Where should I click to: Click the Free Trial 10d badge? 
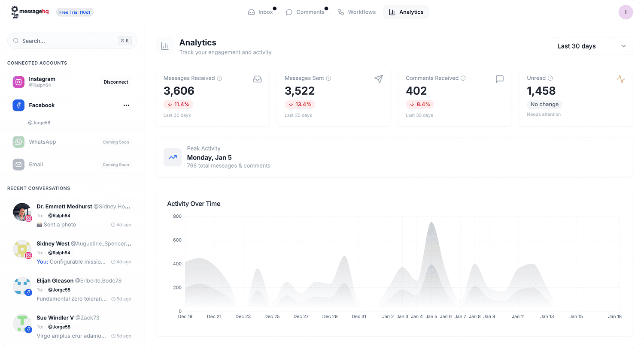click(x=74, y=12)
